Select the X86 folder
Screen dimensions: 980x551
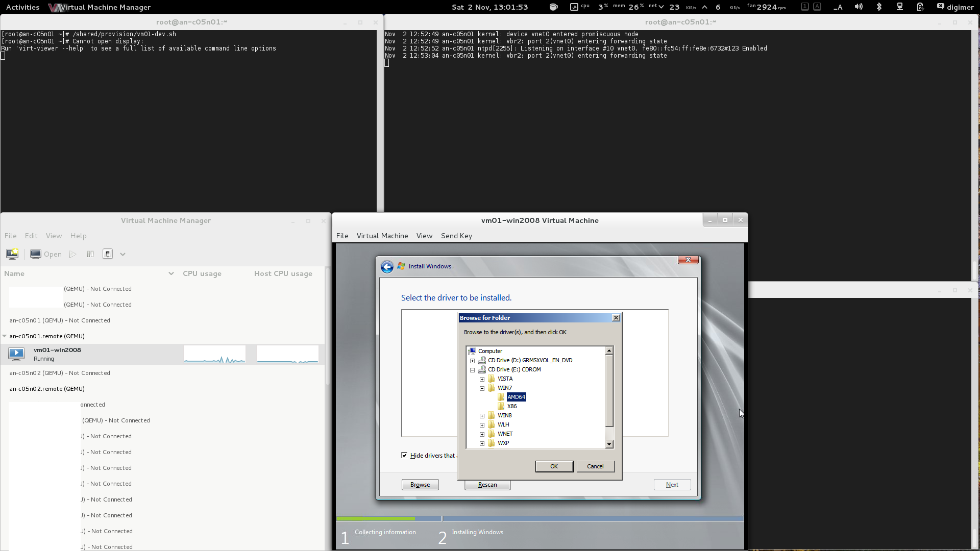point(512,406)
